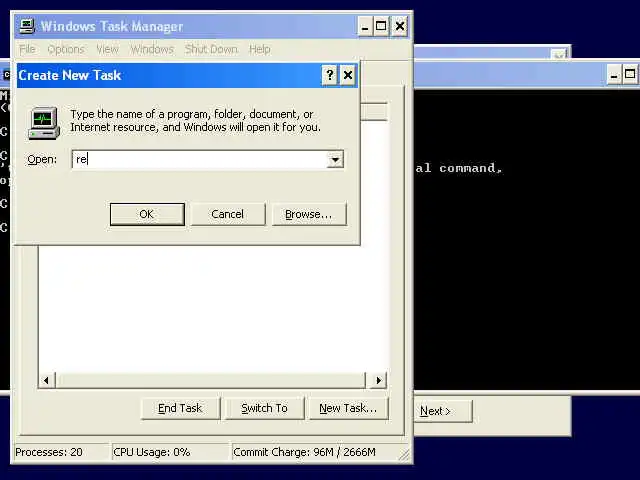The image size is (640, 480).
Task: Click the horizontal scrollbar track
Action: 211,380
